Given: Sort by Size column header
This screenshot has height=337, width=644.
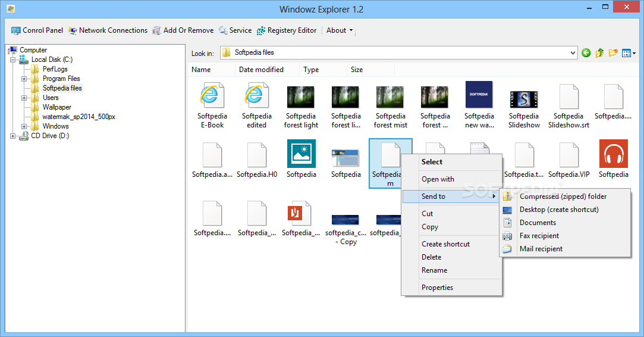Looking at the screenshot, I should click(x=371, y=70).
